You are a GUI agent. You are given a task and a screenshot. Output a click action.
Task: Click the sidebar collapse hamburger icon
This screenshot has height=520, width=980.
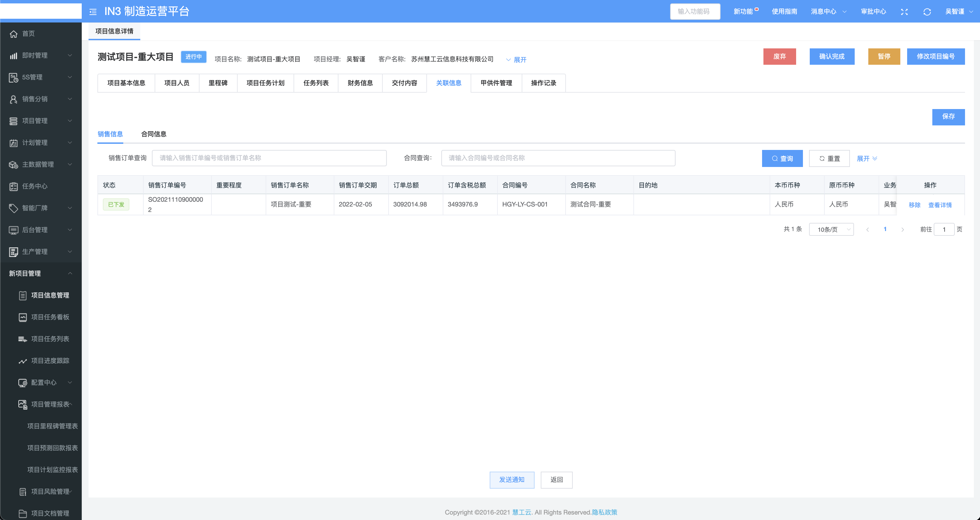93,12
